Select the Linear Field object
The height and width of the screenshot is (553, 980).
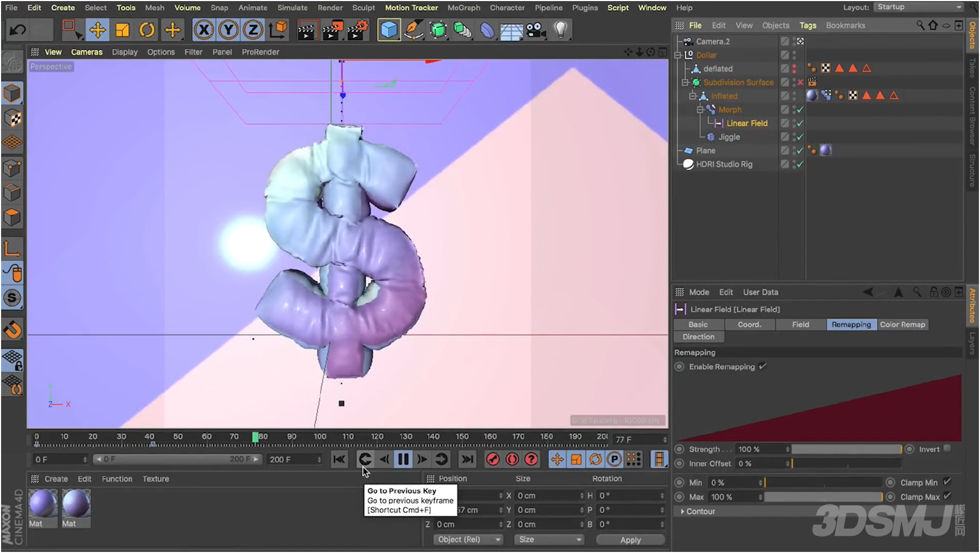(x=746, y=123)
